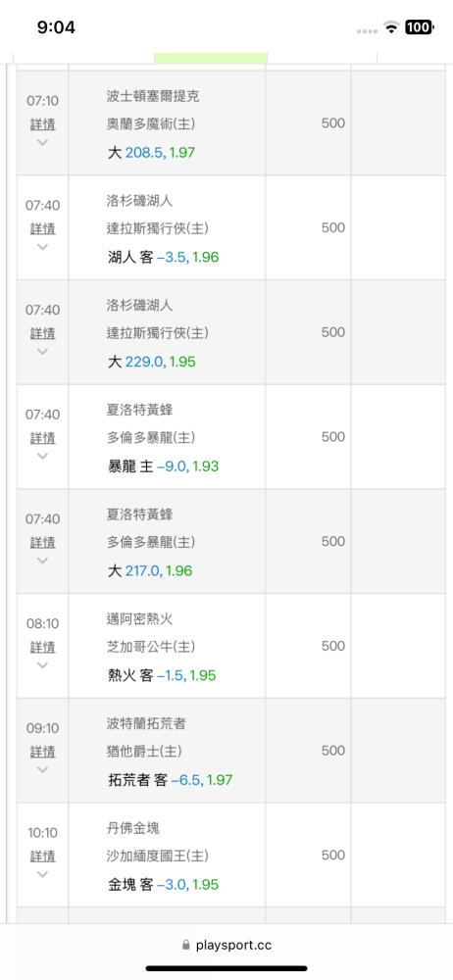Expand chevron in the 暴龍 主 –9.0 row

pos(42,455)
